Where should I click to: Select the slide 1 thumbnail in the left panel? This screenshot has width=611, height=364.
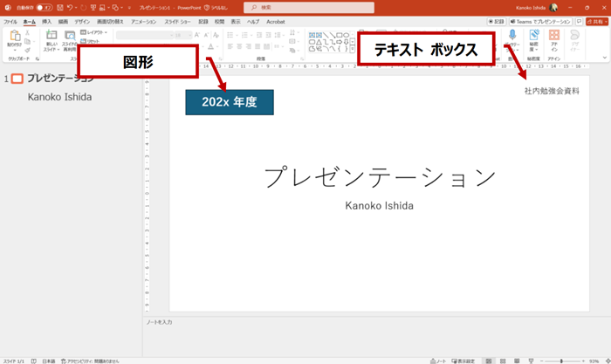pos(17,79)
